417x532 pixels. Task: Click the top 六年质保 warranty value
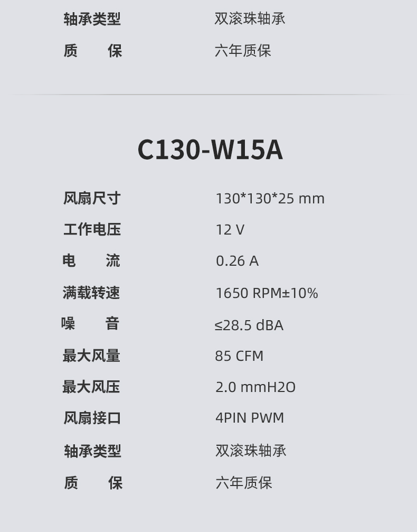(243, 51)
